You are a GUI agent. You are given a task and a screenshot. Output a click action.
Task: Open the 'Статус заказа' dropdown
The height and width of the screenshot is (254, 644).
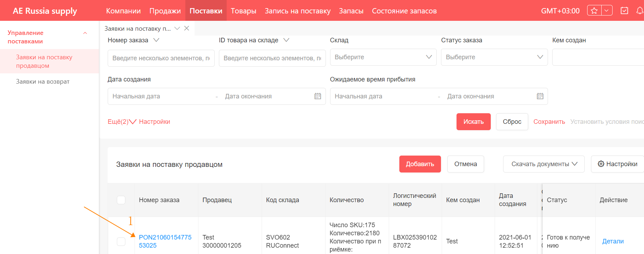click(494, 57)
